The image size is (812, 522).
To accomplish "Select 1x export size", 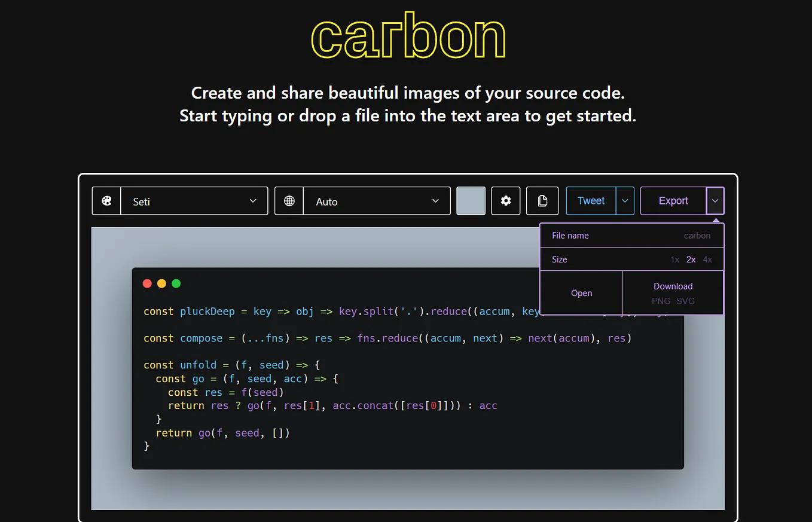I will 674,260.
